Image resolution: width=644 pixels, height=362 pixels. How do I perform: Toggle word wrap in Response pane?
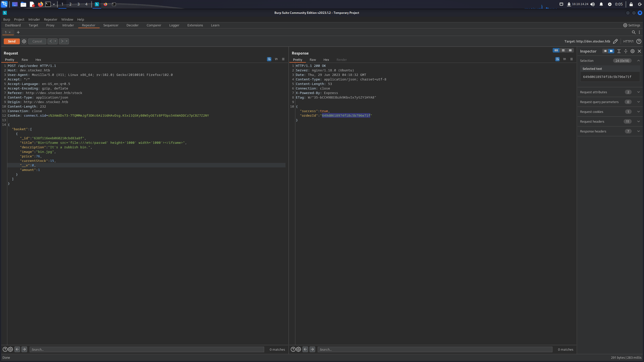[557, 59]
